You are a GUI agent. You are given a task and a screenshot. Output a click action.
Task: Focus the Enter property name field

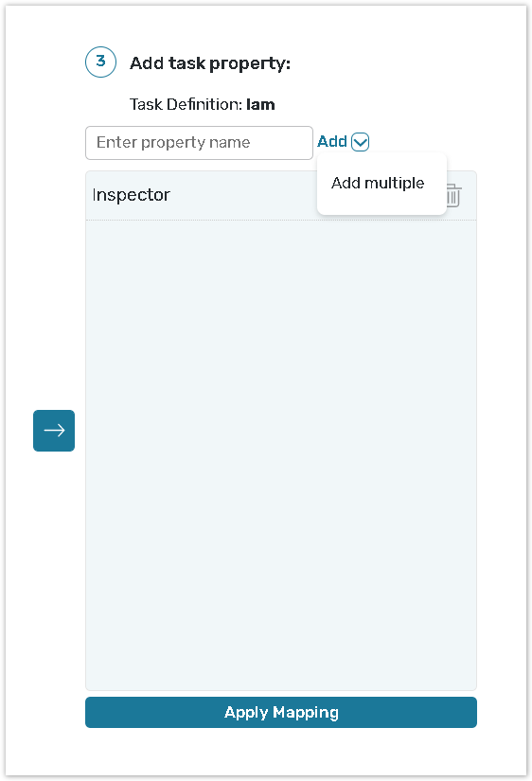[x=199, y=142]
